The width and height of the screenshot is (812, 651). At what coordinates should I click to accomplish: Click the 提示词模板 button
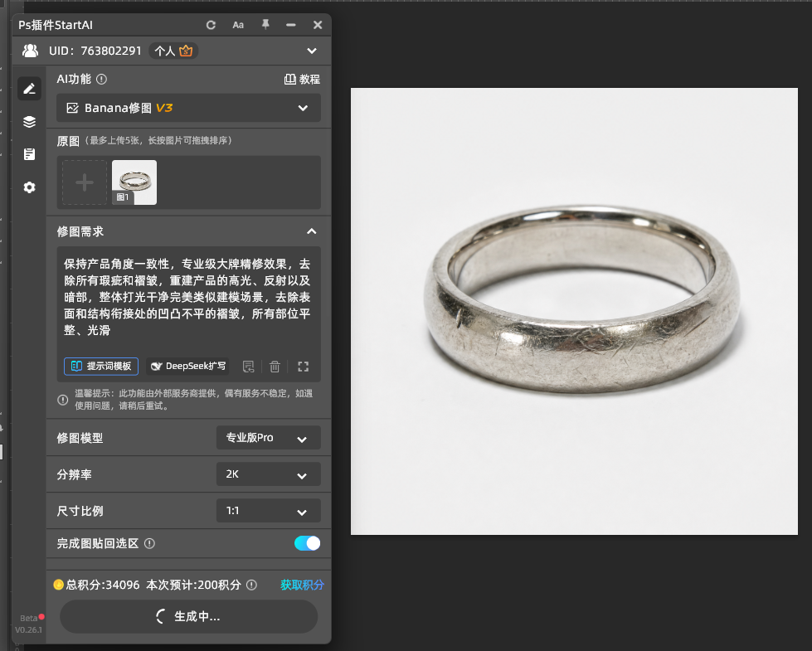coord(101,367)
